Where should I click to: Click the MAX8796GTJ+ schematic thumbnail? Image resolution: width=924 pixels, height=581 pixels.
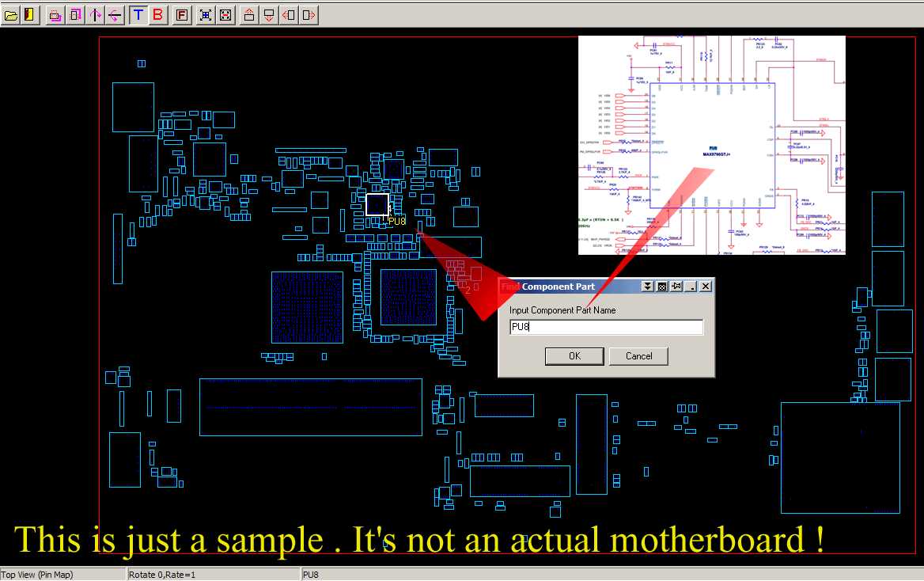click(712, 145)
